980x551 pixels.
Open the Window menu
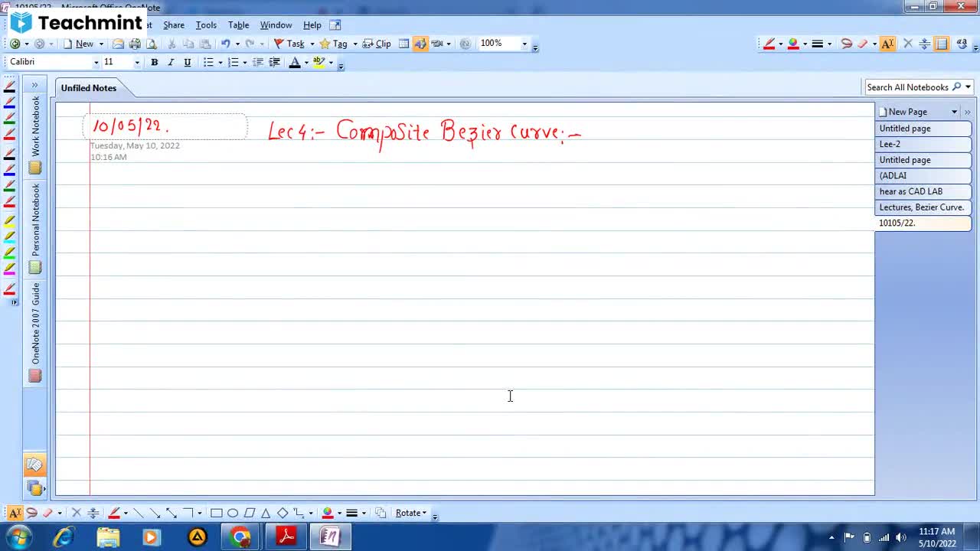click(276, 24)
